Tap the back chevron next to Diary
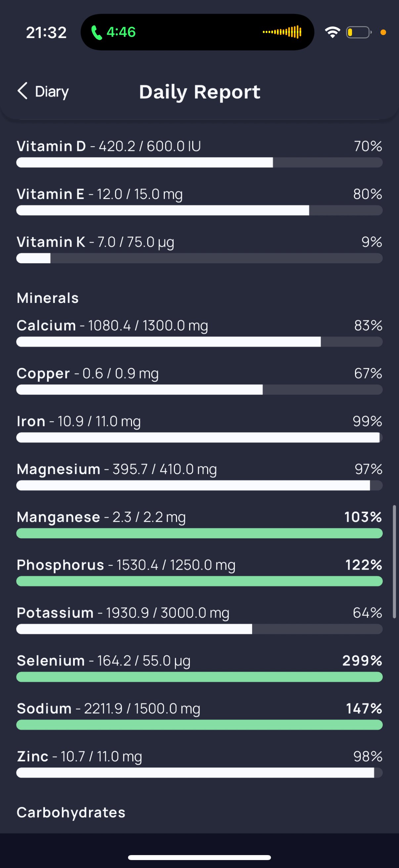Screen dimensions: 399x868 pyautogui.click(x=22, y=91)
